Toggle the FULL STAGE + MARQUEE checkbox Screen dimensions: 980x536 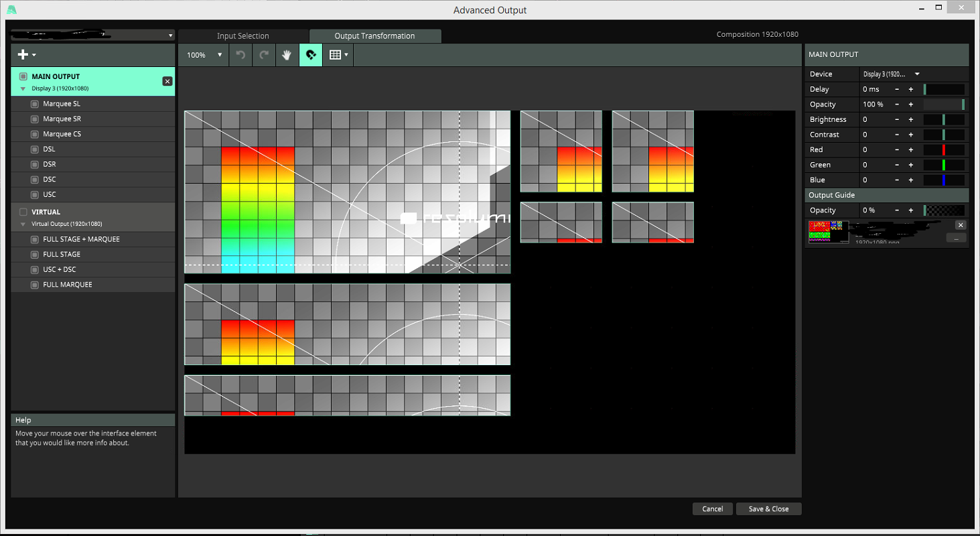[35, 239]
